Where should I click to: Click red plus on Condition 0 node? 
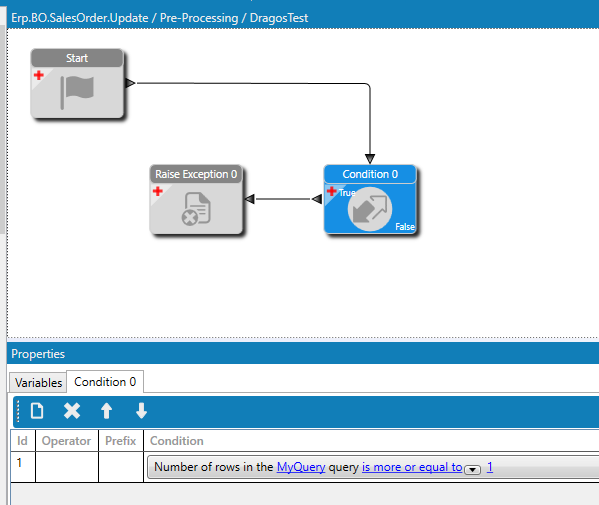[x=331, y=191]
